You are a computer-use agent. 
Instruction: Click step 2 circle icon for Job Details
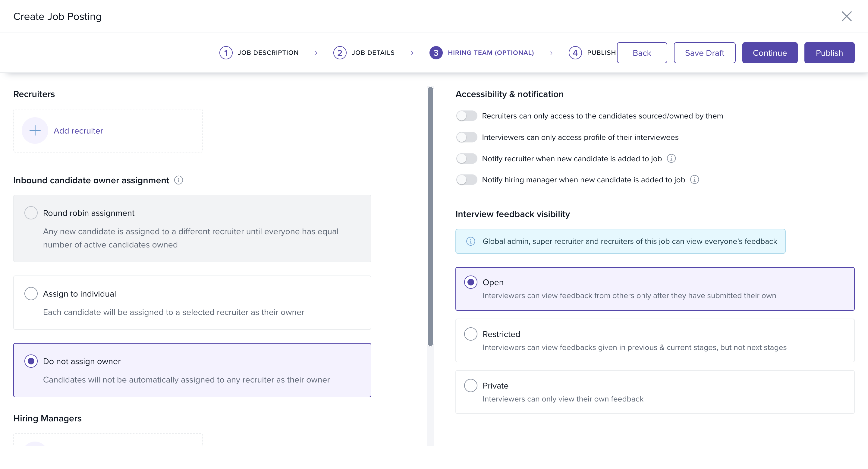tap(340, 52)
